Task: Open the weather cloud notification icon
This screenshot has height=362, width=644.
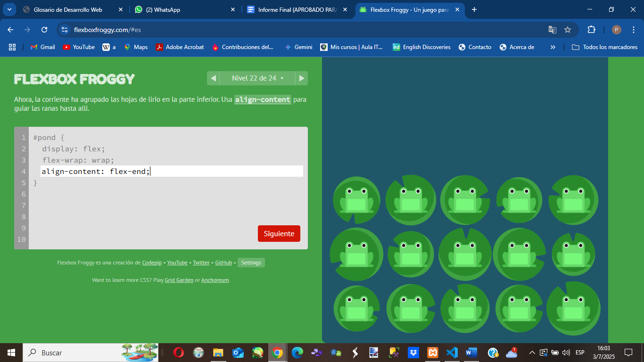Action: point(512,353)
